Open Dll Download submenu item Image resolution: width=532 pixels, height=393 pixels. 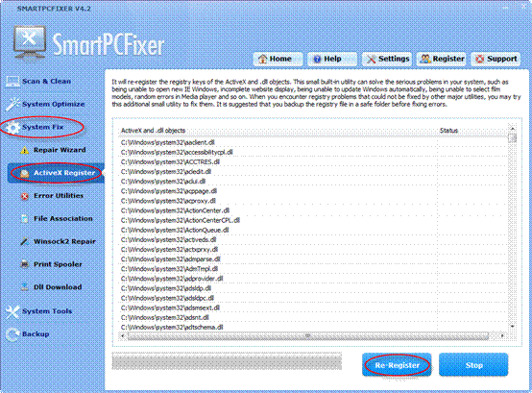coord(58,287)
